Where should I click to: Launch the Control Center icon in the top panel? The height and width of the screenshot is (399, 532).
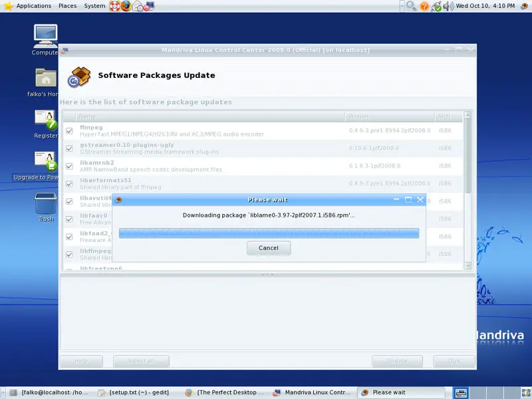149,6
